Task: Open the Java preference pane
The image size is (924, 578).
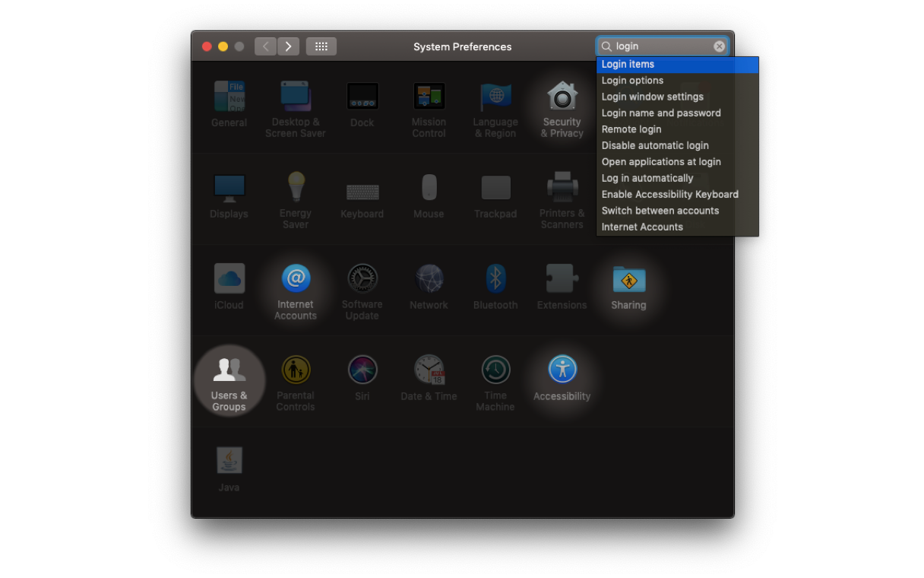Action: point(229,469)
